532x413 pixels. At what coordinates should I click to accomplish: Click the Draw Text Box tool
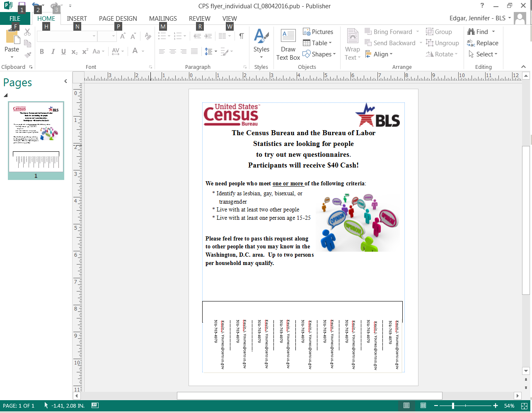tap(288, 45)
